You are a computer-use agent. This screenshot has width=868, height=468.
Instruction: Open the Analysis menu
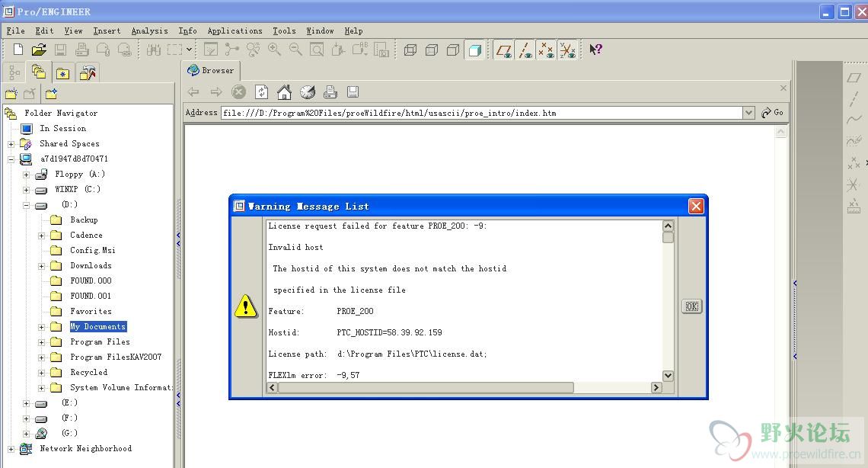click(149, 31)
